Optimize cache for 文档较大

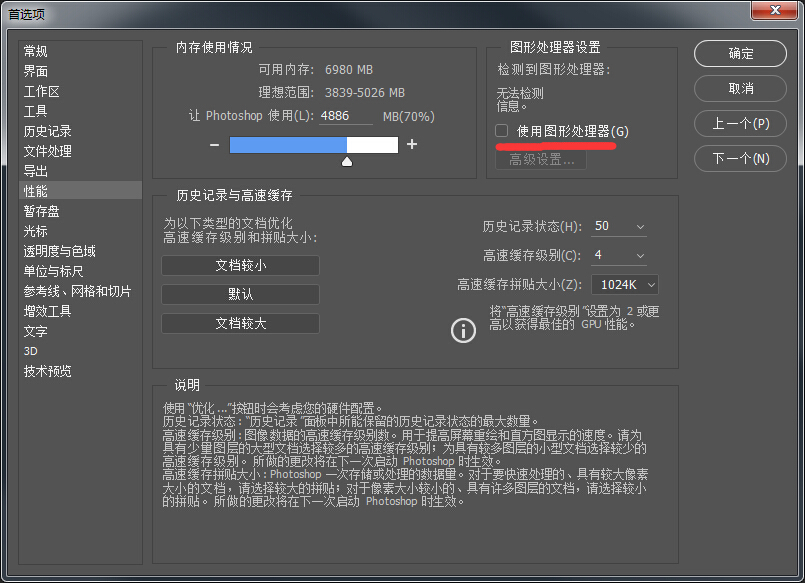(x=240, y=323)
